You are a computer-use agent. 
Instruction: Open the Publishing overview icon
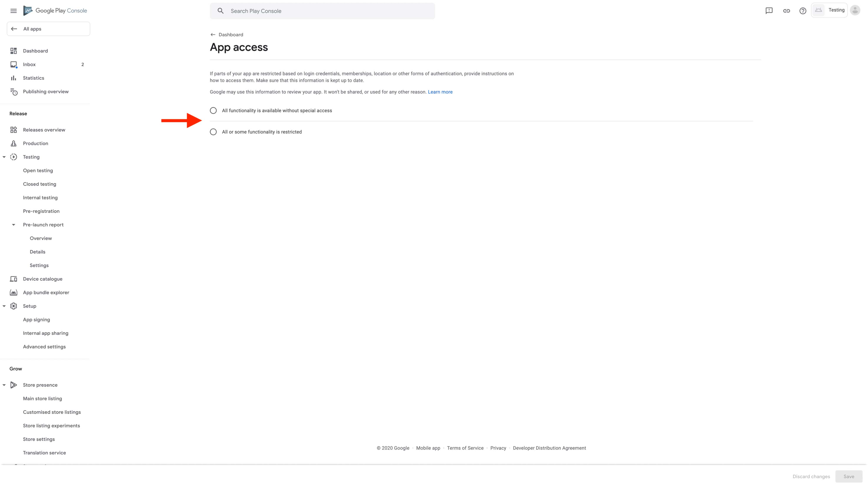coord(13,92)
